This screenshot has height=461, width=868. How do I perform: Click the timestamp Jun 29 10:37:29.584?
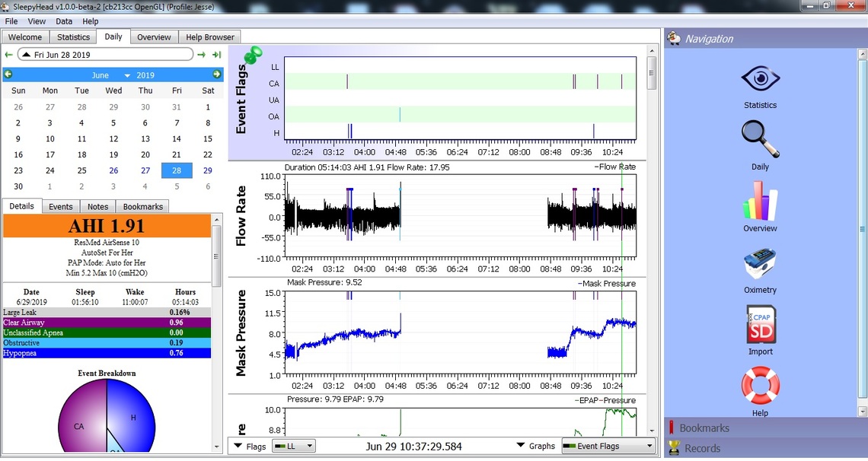coord(413,446)
